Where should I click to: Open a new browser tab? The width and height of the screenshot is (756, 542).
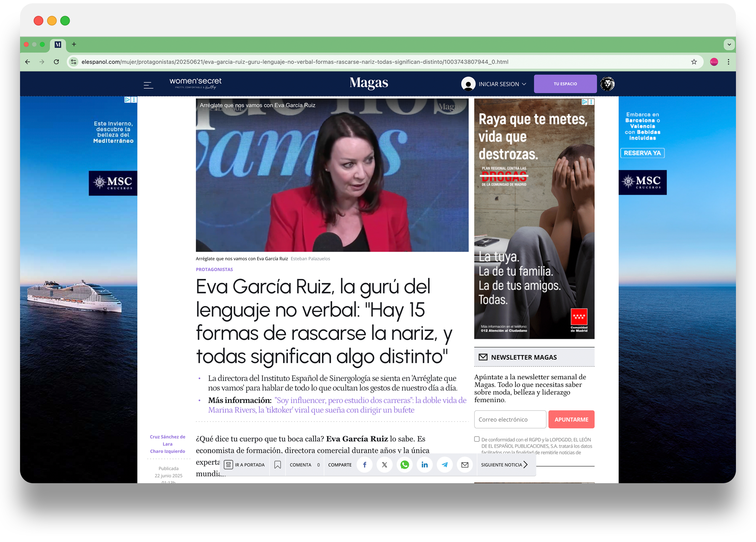(74, 44)
